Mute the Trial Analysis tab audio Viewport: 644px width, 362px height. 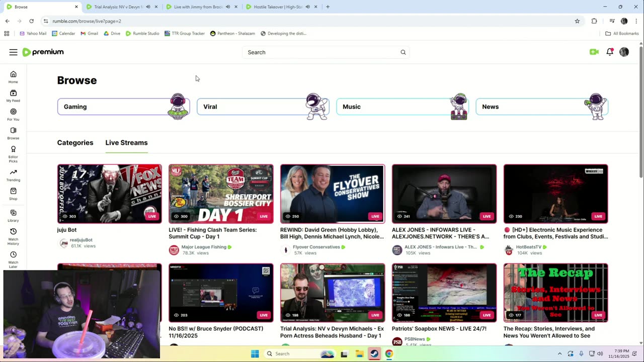(148, 7)
